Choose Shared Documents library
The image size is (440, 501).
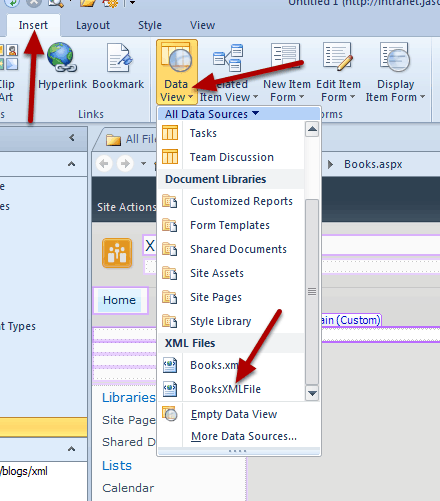pyautogui.click(x=231, y=249)
